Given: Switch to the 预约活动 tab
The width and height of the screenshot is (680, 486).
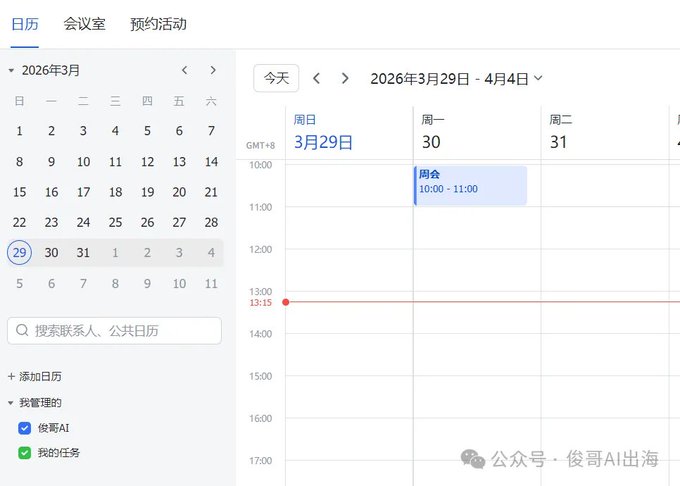Looking at the screenshot, I should click(x=158, y=24).
